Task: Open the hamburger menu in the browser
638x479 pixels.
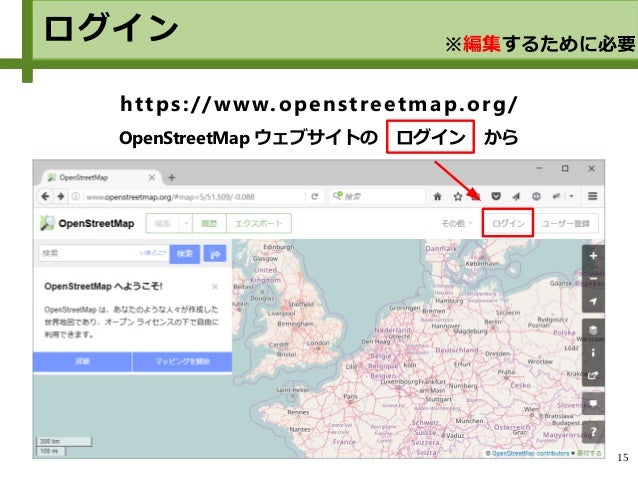Action: pyautogui.click(x=592, y=196)
